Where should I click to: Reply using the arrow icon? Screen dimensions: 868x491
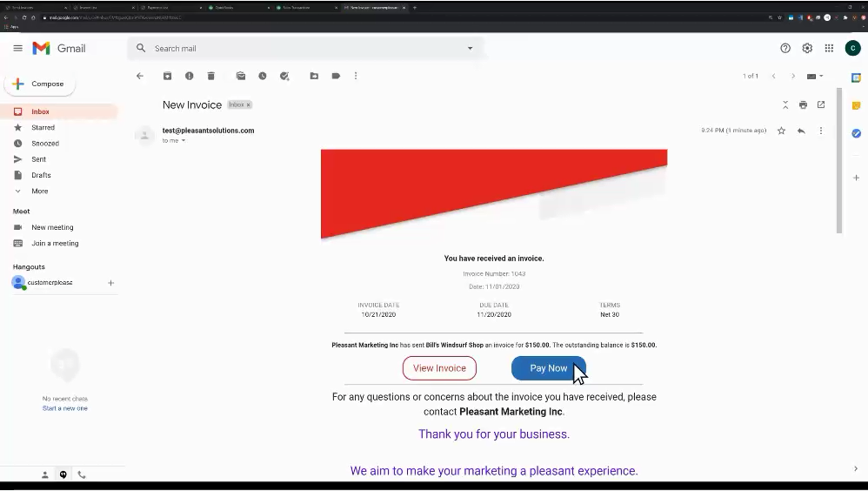(801, 131)
